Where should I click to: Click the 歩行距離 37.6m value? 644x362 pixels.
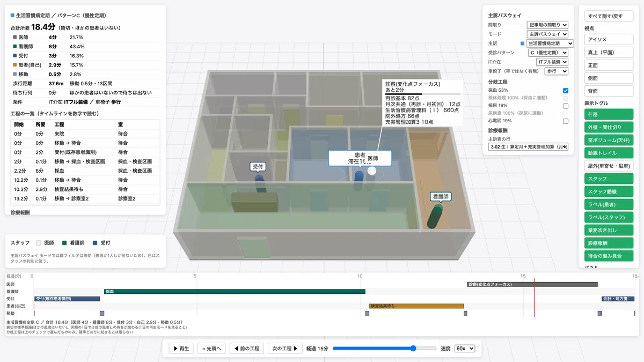56,84
